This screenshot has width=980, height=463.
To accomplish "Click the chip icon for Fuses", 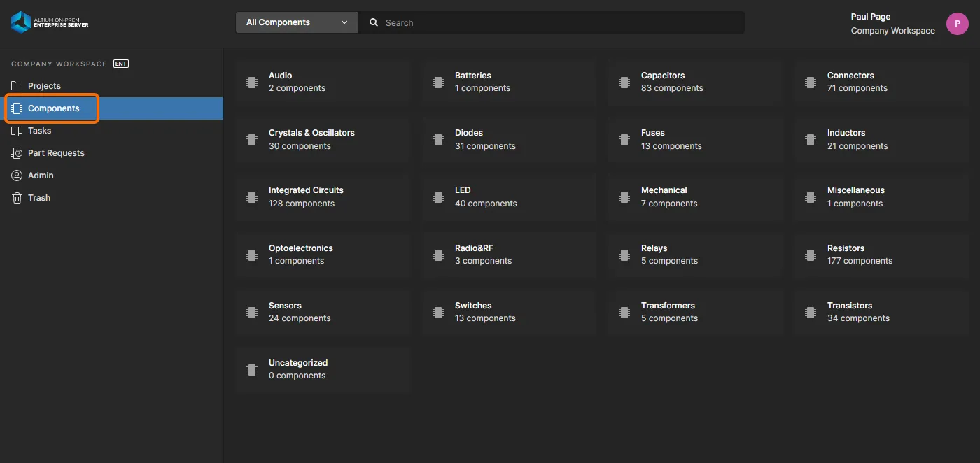I will [x=624, y=140].
